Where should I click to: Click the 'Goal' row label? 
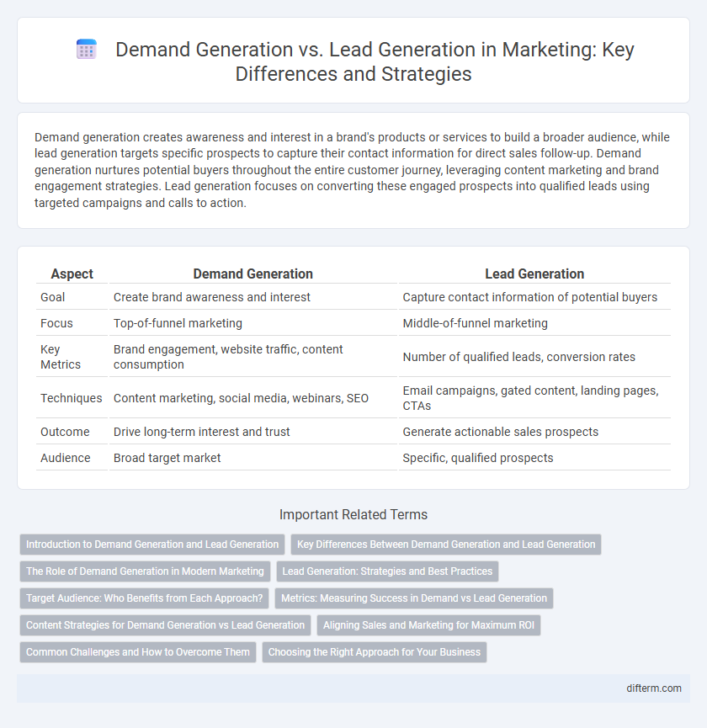click(x=52, y=297)
